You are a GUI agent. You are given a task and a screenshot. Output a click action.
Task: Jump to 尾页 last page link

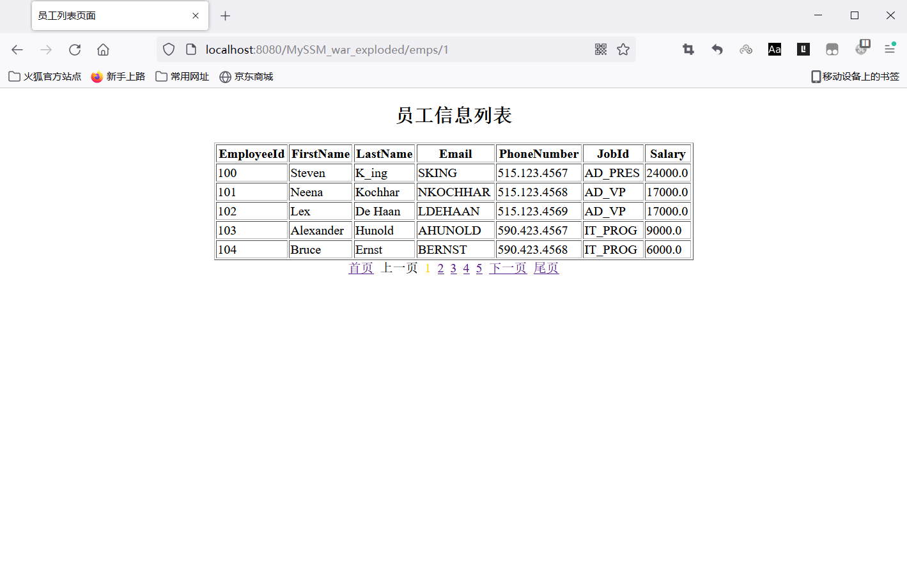pos(547,268)
